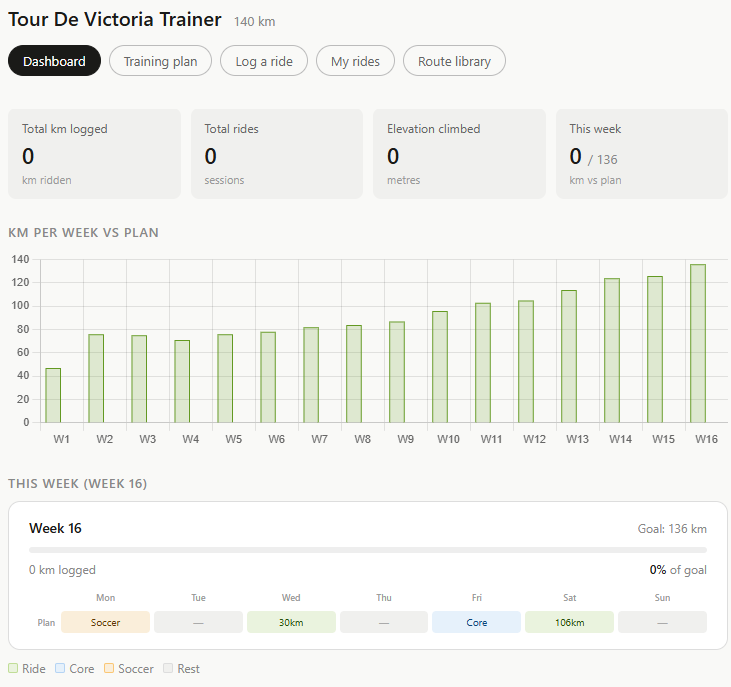This screenshot has height=687, width=731.
Task: Click the W3 bar in the chart
Action: coord(139,379)
